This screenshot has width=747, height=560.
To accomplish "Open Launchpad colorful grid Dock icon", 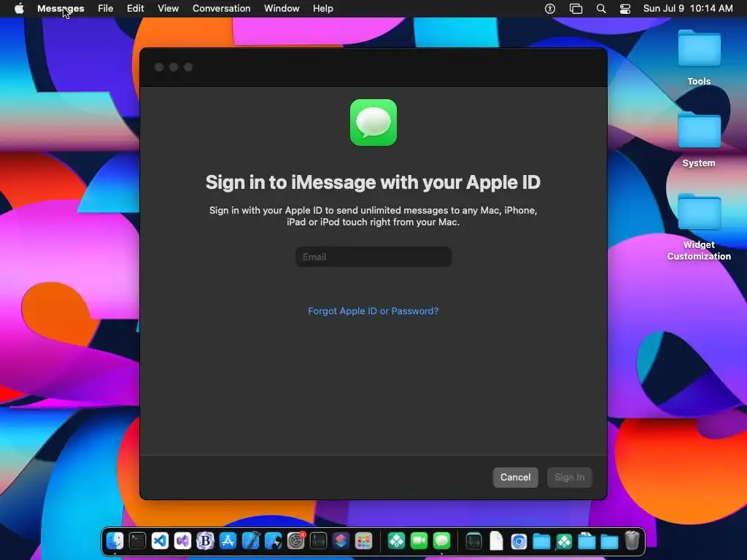I will pyautogui.click(x=363, y=541).
